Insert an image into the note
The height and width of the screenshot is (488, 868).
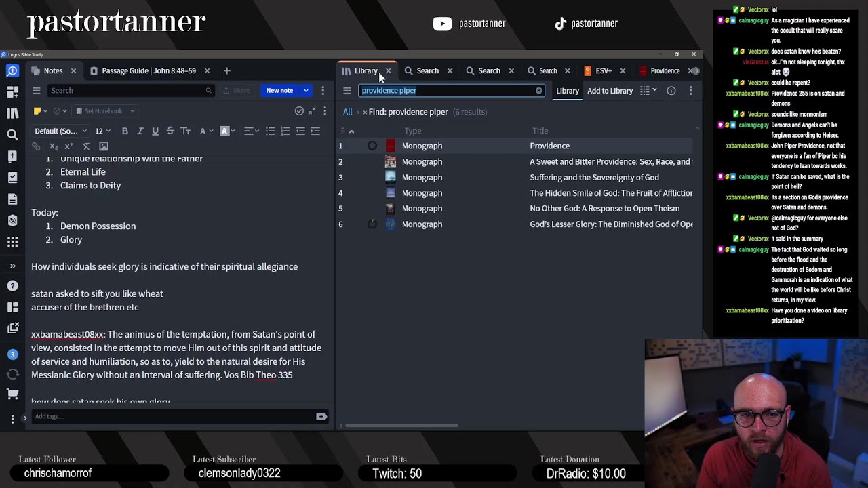point(104,146)
